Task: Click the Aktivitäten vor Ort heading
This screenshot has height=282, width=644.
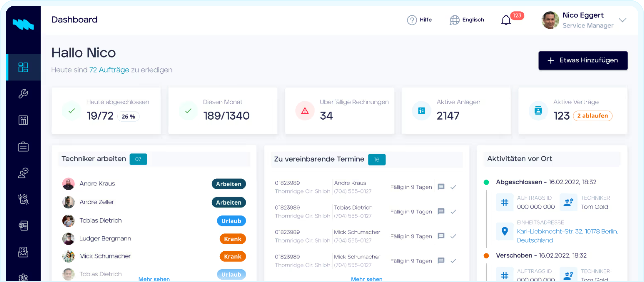Action: (519, 159)
